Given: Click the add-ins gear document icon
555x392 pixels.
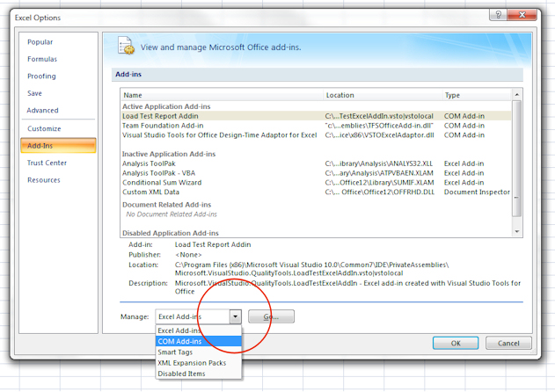Looking at the screenshot, I should point(126,46).
